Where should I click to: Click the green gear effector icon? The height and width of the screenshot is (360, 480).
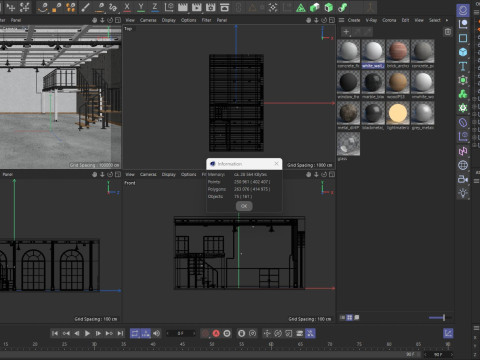(x=463, y=108)
